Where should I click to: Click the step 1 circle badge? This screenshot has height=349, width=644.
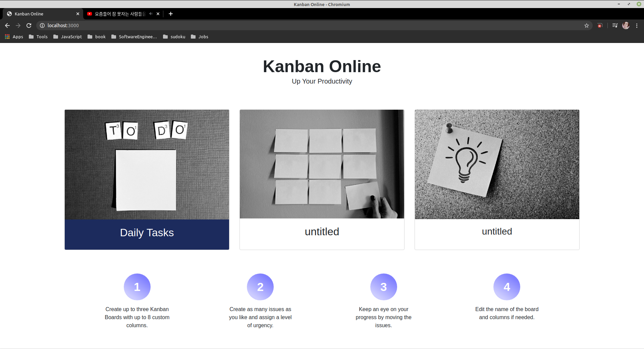(x=137, y=287)
